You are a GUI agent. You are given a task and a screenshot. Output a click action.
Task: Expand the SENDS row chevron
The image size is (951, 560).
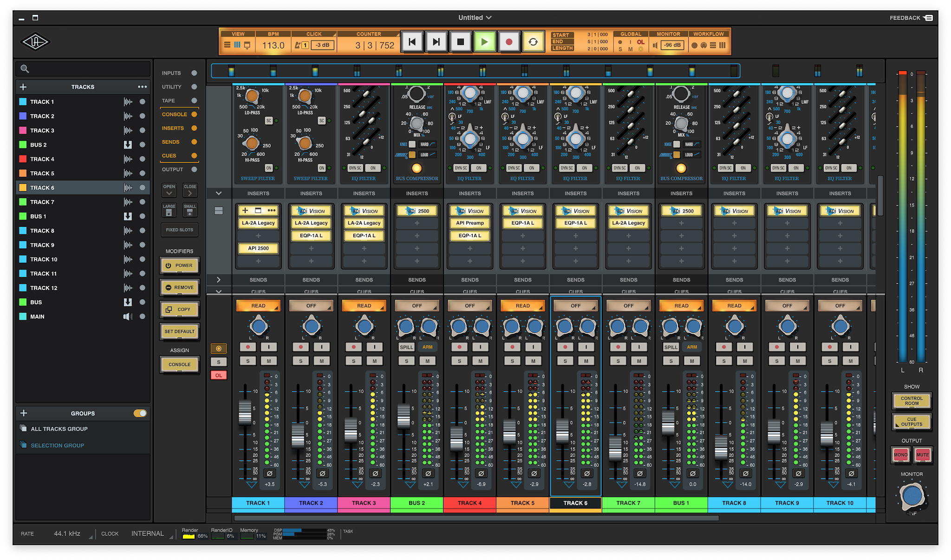(x=219, y=280)
